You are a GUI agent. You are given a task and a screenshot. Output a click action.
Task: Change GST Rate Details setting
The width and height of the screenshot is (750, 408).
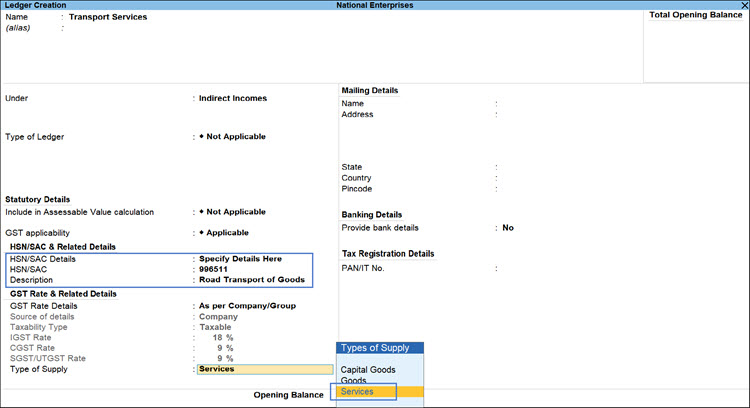click(247, 305)
